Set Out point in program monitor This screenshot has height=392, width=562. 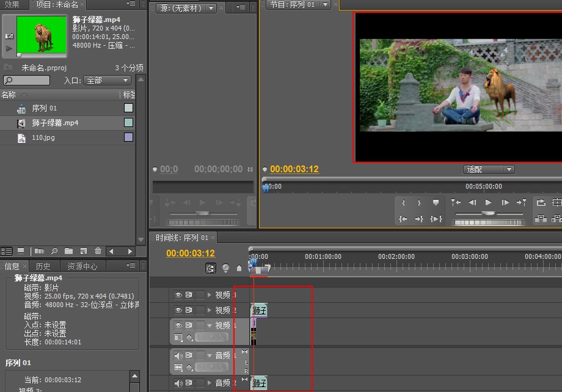(419, 203)
